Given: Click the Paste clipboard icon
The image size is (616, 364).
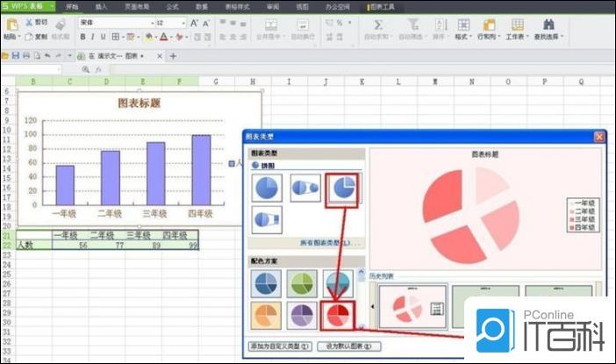Looking at the screenshot, I should click(x=12, y=25).
